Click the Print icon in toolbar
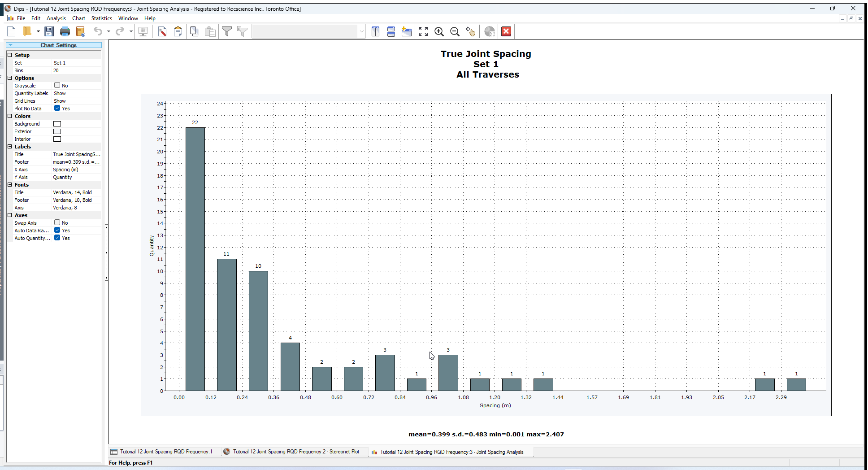The image size is (868, 470). pyautogui.click(x=65, y=31)
